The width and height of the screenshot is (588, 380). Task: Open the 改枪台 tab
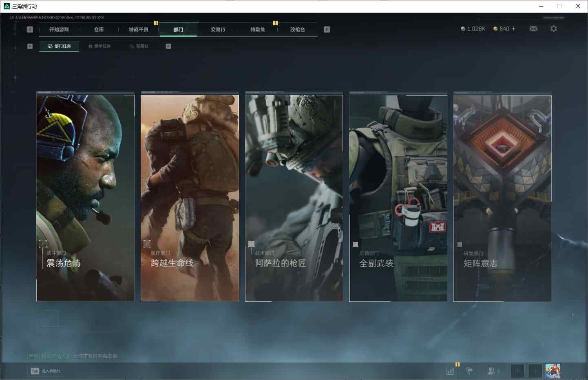tap(298, 29)
